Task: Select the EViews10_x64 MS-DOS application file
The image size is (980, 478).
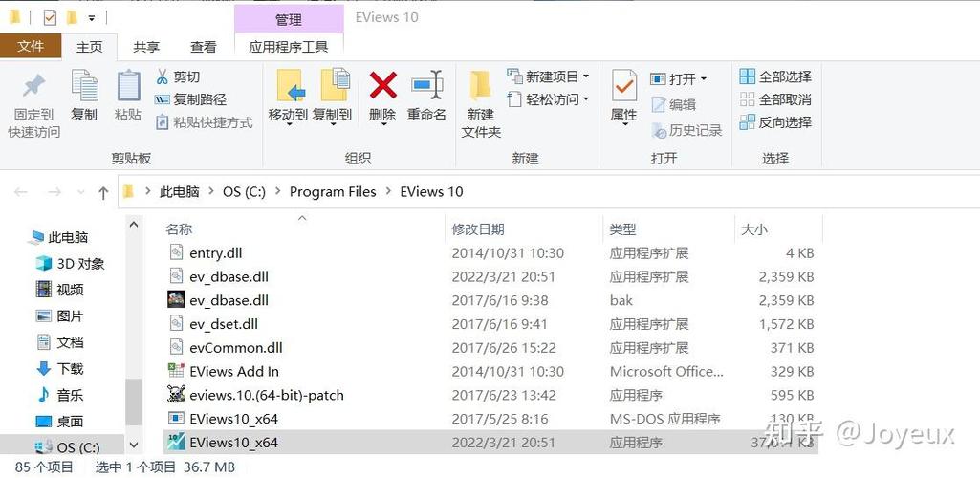Action: coord(490,419)
